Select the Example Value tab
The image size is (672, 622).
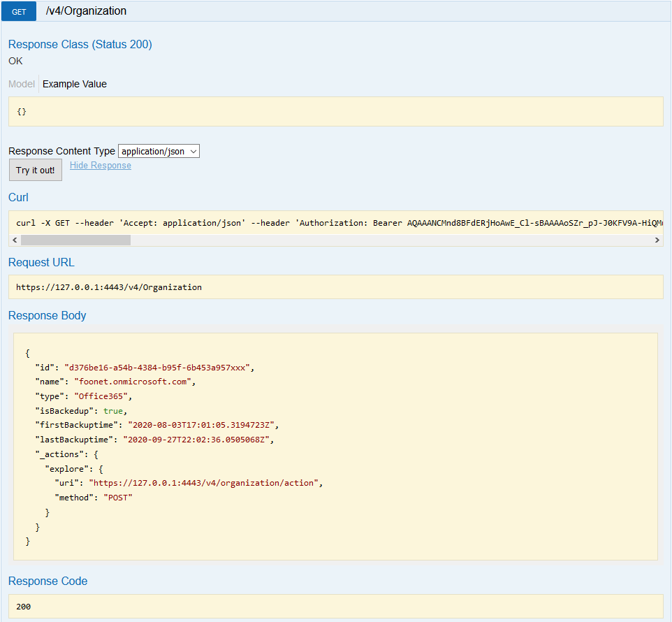click(75, 84)
